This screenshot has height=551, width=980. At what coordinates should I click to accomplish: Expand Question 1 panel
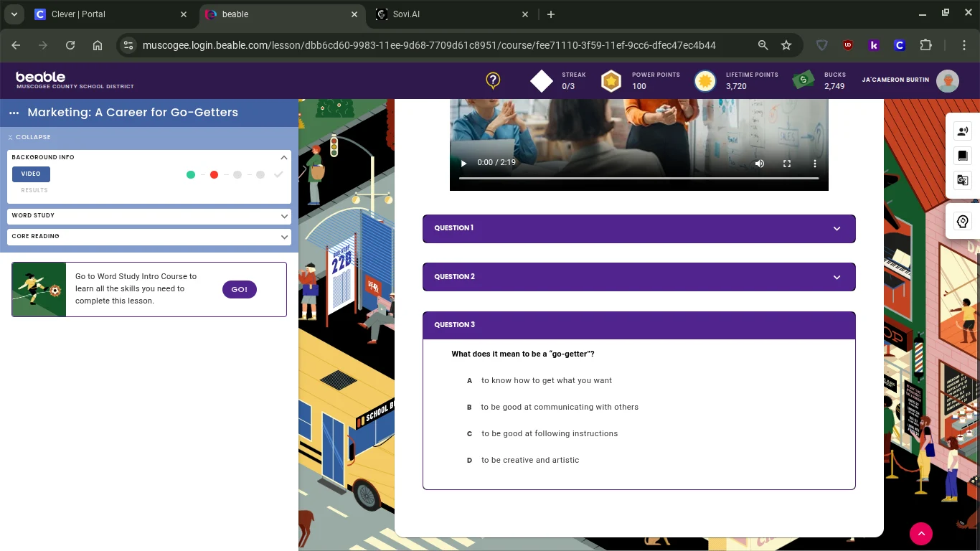click(639, 228)
